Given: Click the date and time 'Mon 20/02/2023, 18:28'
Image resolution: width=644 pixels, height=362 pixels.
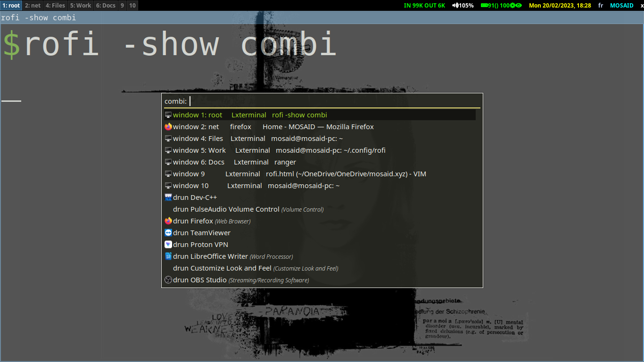Looking at the screenshot, I should (x=560, y=6).
